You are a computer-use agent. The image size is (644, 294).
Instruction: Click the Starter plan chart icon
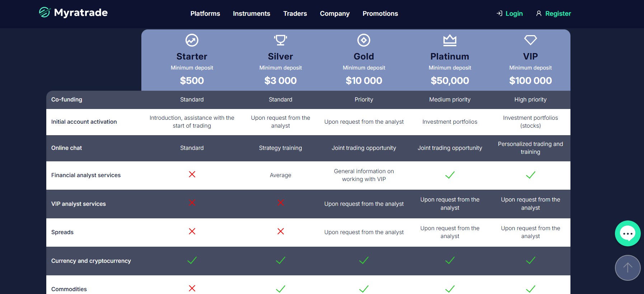(x=192, y=40)
